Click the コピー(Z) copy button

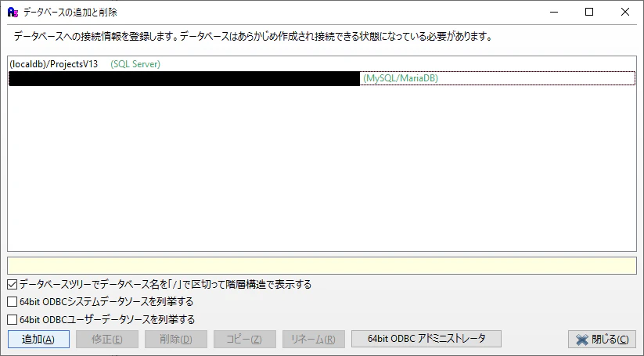click(244, 339)
